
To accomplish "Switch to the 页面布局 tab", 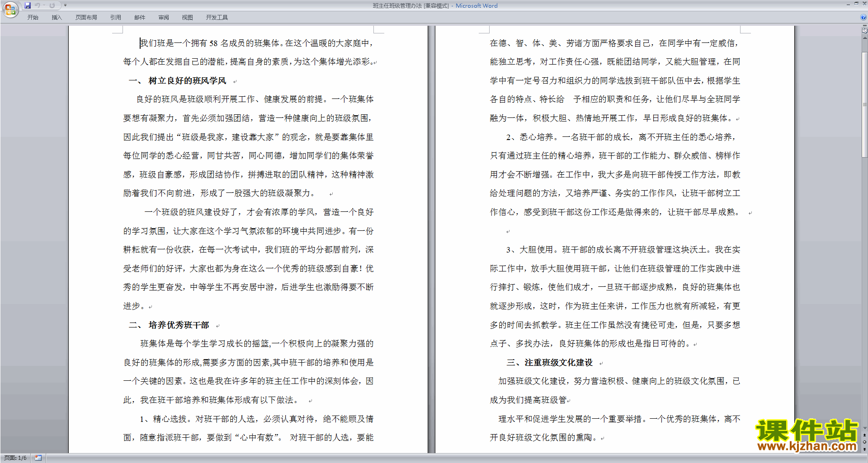I will pyautogui.click(x=86, y=18).
